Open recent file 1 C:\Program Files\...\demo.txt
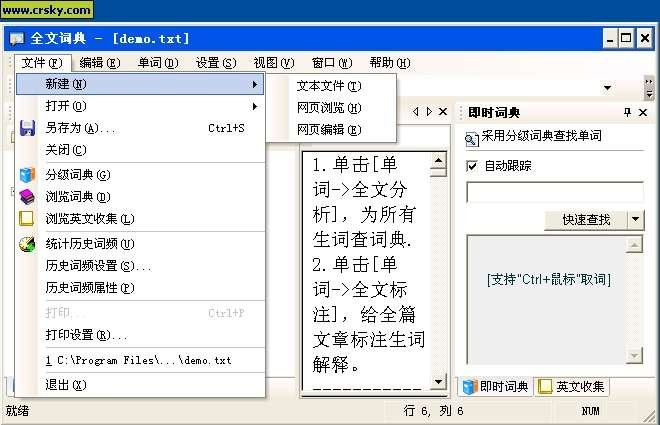This screenshot has width=660, height=425. click(140, 360)
